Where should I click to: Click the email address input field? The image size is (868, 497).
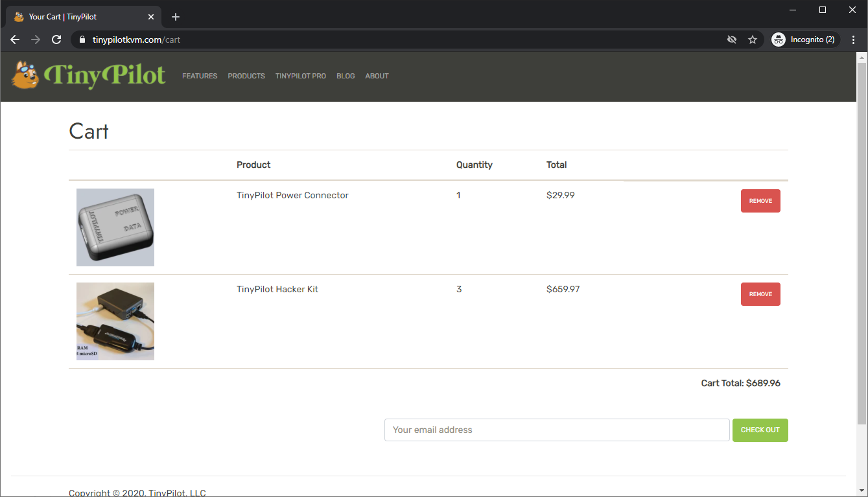(557, 430)
